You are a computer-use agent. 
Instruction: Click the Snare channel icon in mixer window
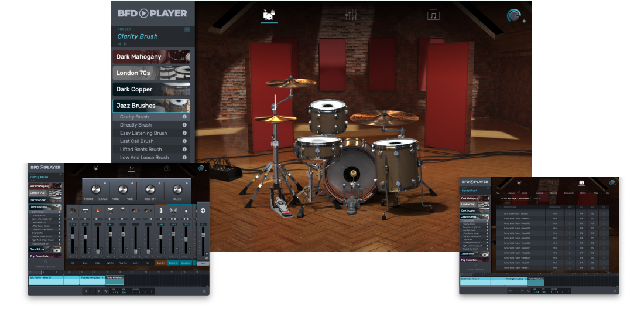tap(85, 210)
